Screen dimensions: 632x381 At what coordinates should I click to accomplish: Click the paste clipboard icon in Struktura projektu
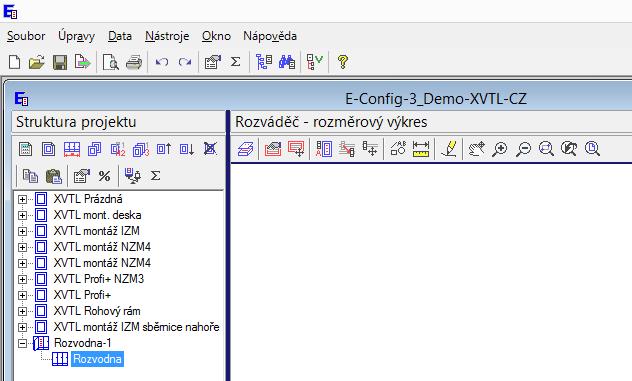click(54, 176)
